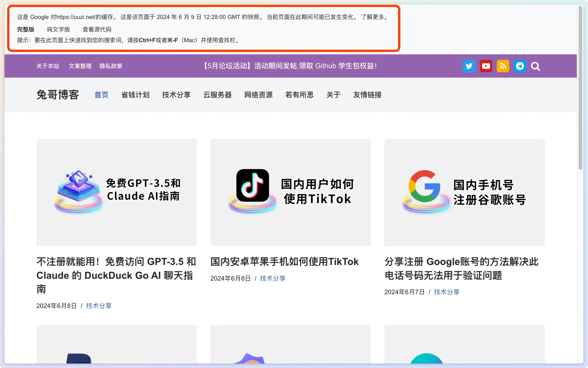Select the 省钱计划 navigation item
This screenshot has width=588, height=368.
[x=135, y=95]
